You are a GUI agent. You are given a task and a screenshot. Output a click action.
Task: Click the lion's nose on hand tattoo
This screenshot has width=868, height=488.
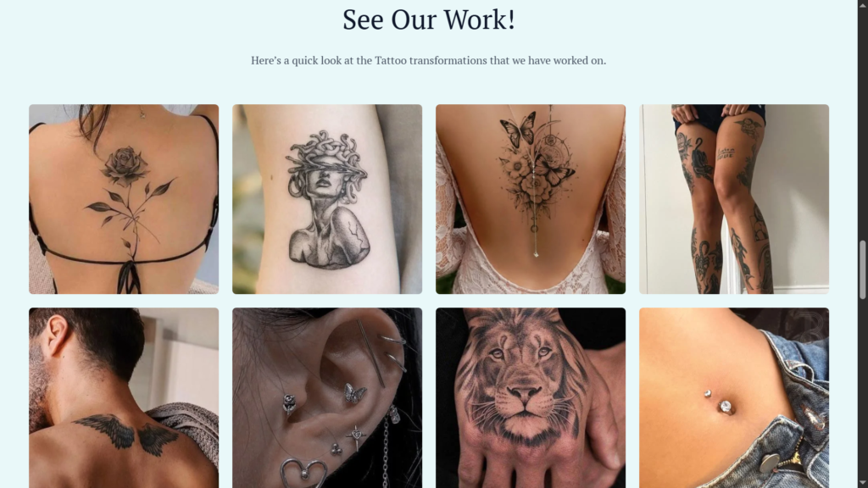click(524, 393)
